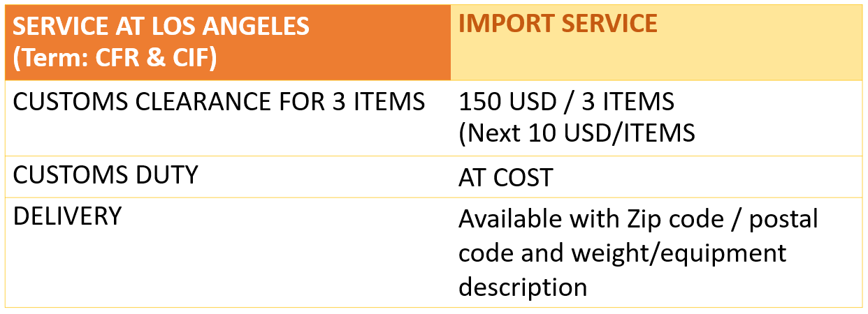
Task: Click the word 'description' in the delivery cell
Action: coord(522,286)
